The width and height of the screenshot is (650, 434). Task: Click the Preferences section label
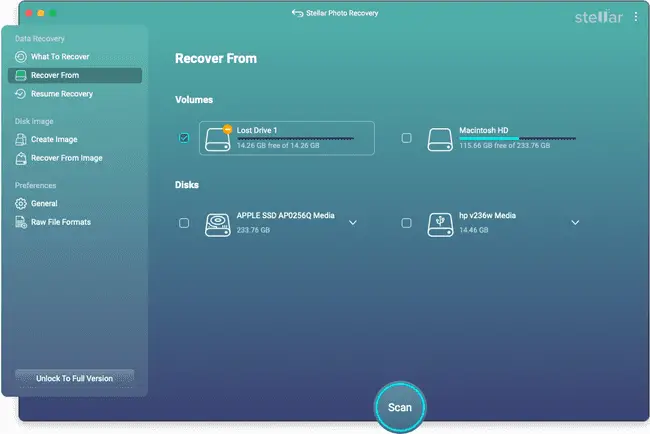click(36, 185)
